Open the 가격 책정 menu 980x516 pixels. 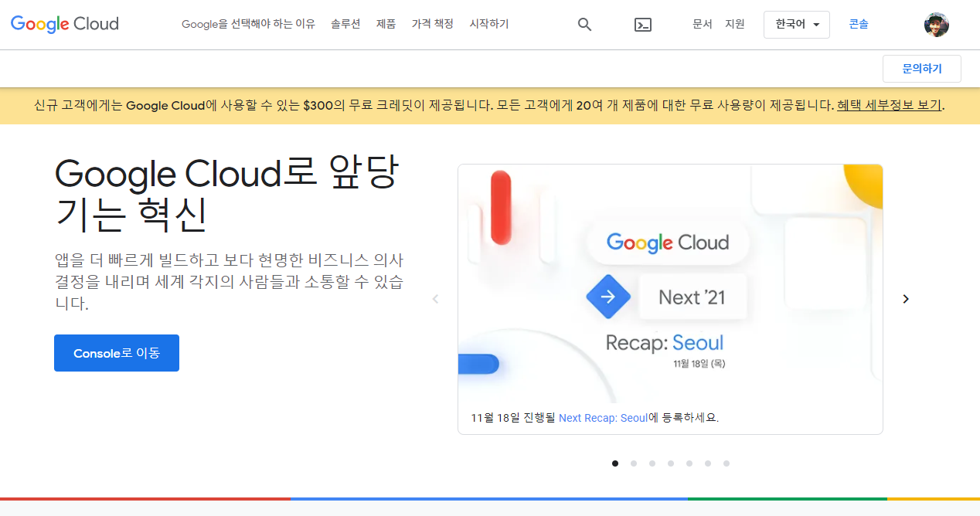[432, 24]
